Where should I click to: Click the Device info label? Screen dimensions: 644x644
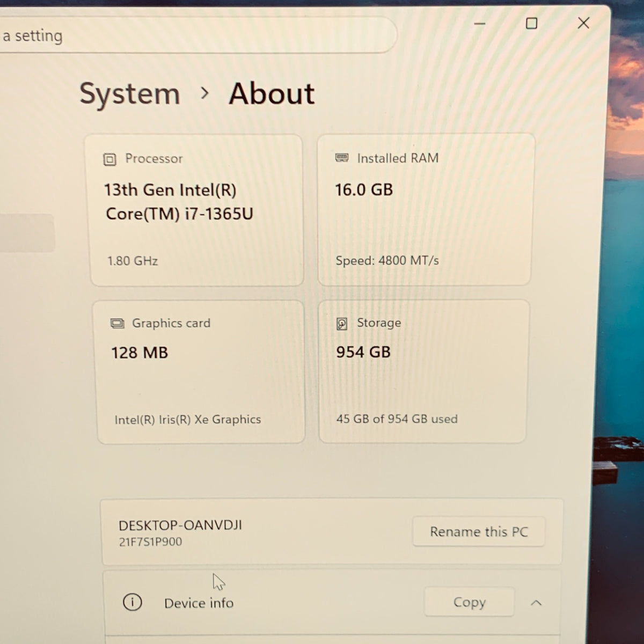coord(199,603)
